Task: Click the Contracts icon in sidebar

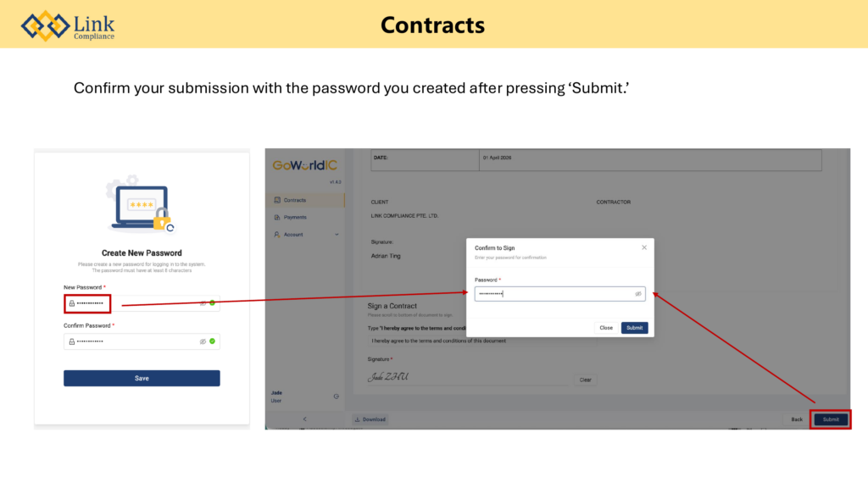Action: (x=277, y=200)
